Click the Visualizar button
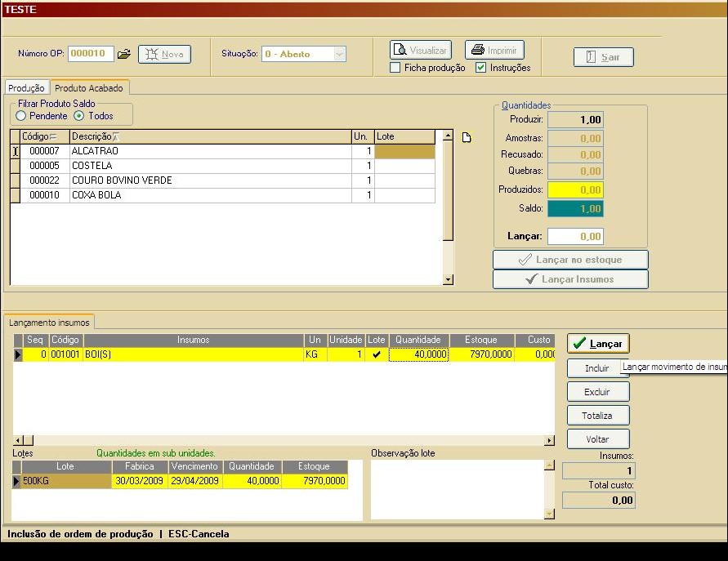The height and width of the screenshot is (561, 728). point(421,50)
